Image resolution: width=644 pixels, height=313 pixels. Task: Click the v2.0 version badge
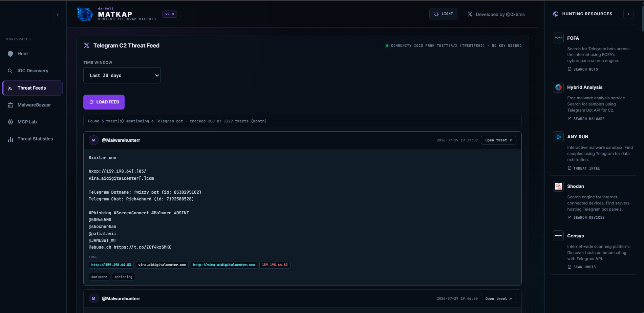click(170, 14)
